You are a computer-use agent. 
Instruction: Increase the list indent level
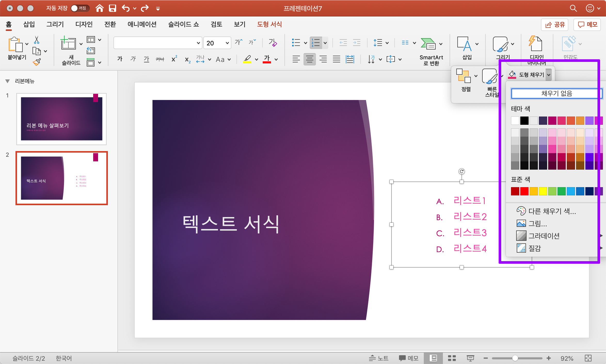(x=356, y=43)
